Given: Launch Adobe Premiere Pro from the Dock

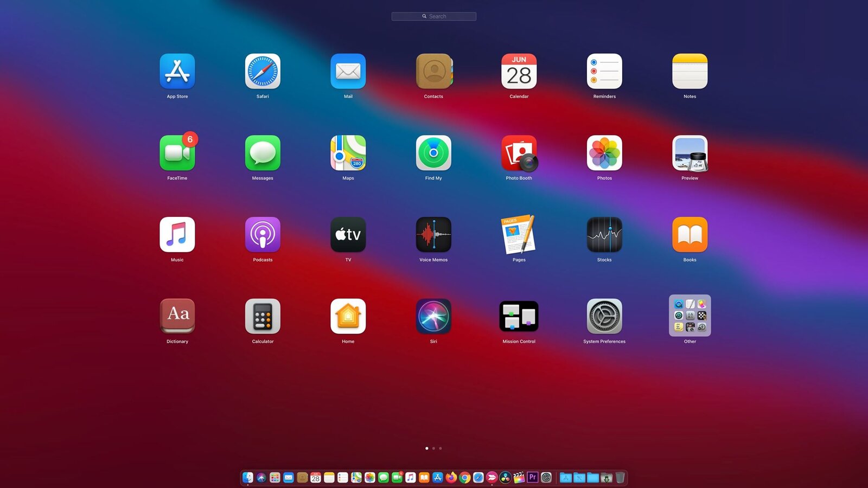Looking at the screenshot, I should [533, 477].
